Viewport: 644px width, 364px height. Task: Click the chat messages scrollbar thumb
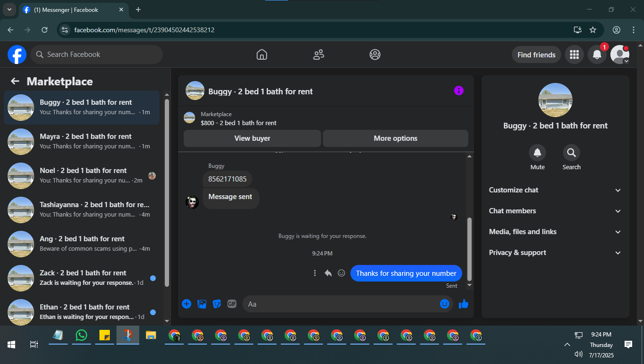coord(470,249)
